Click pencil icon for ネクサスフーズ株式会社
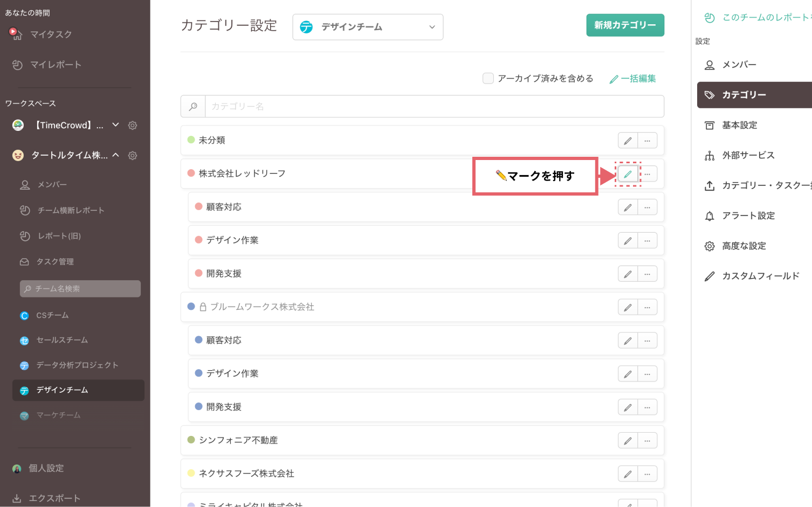Image resolution: width=812 pixels, height=507 pixels. (x=628, y=474)
